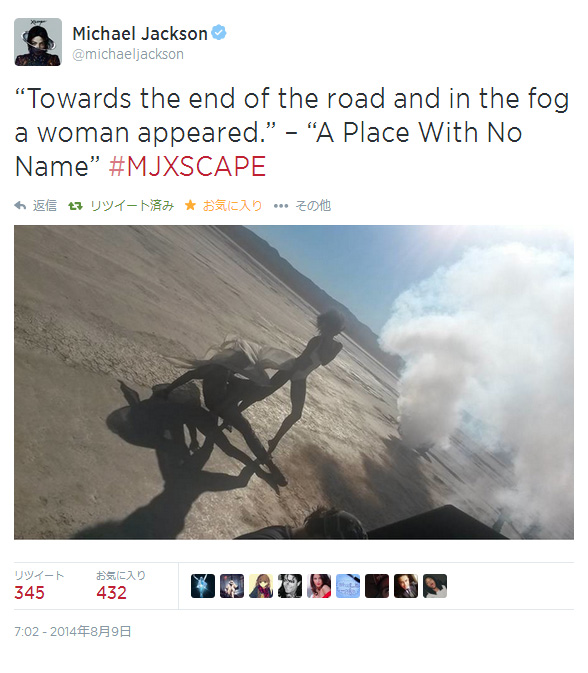The width and height of the screenshot is (588, 673).
Task: View the 432 favorites count
Action: [112, 593]
